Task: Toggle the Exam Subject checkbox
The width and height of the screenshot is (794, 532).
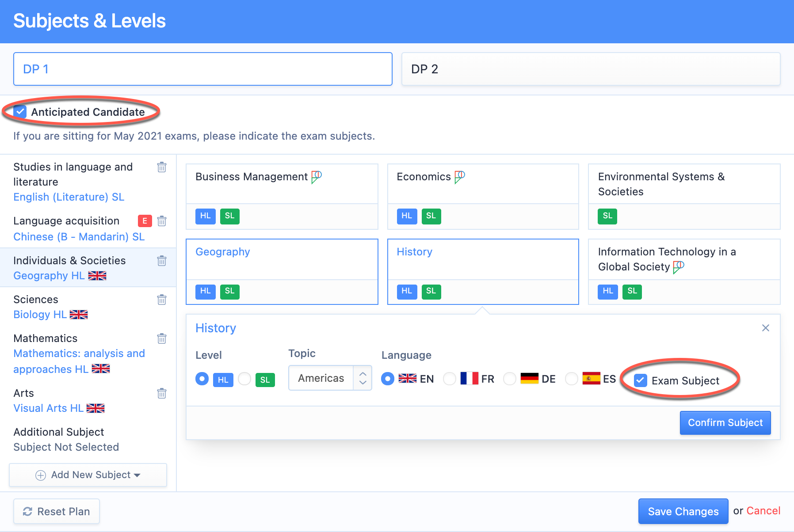Action: tap(640, 380)
